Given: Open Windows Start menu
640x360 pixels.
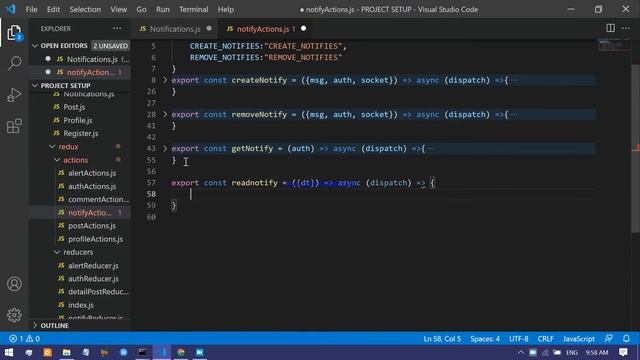Looking at the screenshot, I should 9,352.
